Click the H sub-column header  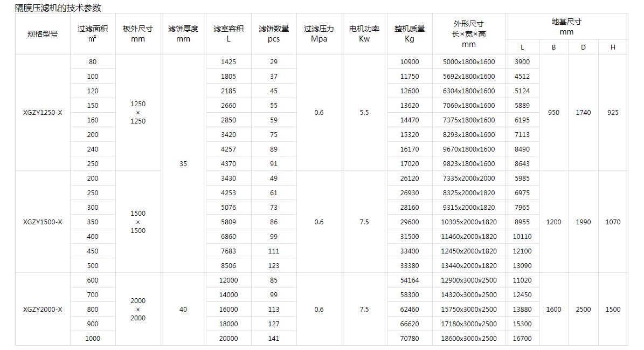pos(613,47)
